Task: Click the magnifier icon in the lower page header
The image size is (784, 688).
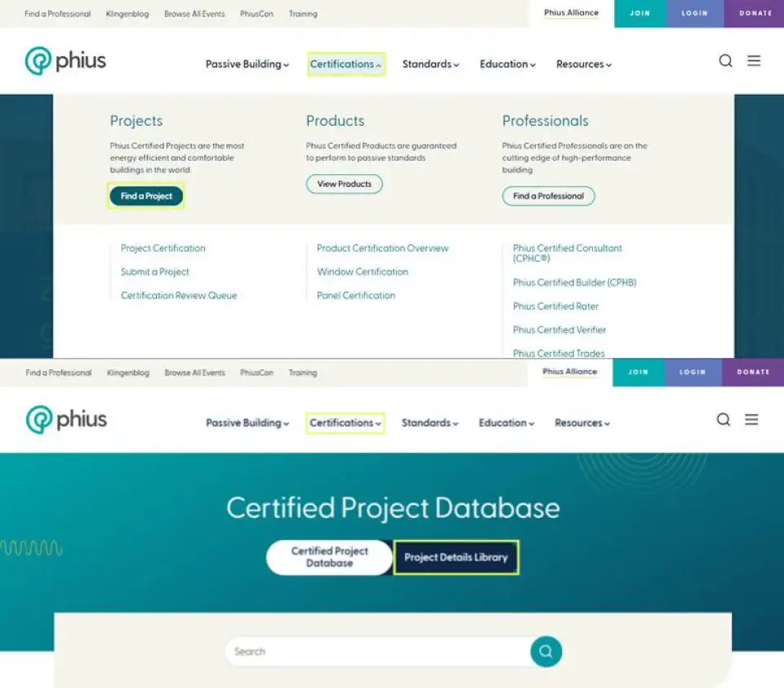Action: 724,420
